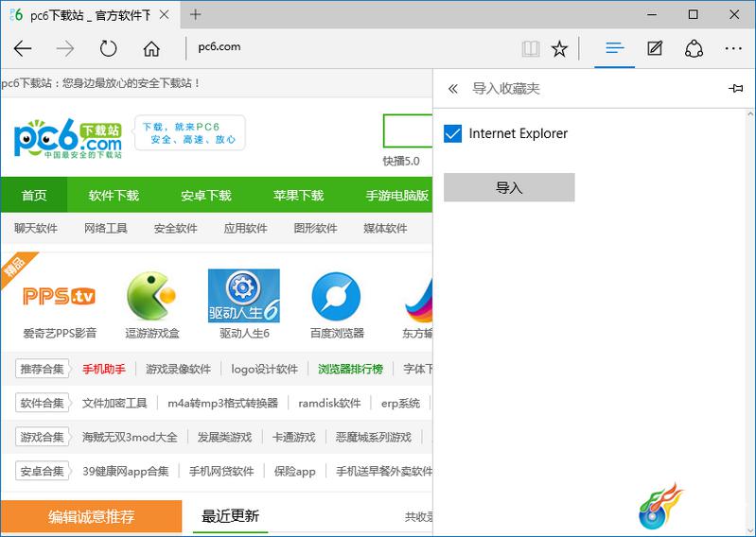Open the 手机网贷软件 link
Image resolution: width=756 pixels, height=537 pixels.
[x=221, y=471]
